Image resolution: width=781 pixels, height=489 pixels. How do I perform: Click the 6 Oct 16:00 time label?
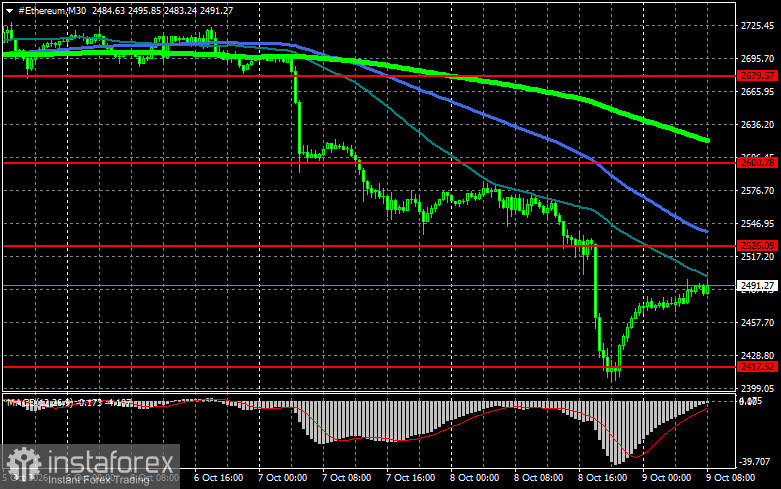[x=219, y=478]
